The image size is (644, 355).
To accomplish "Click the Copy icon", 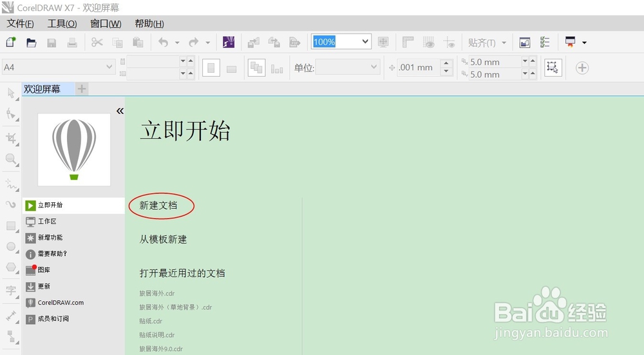I will (x=117, y=43).
